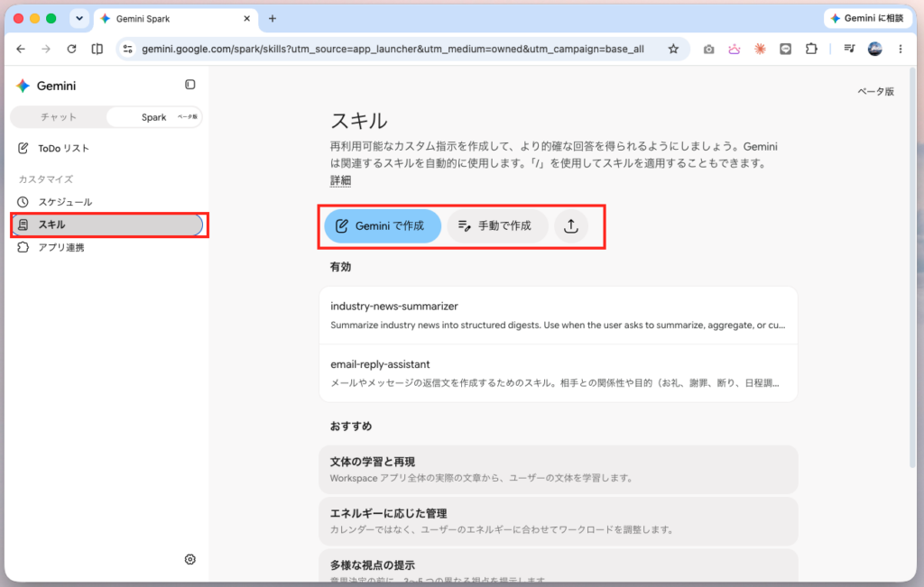The width and height of the screenshot is (924, 587).
Task: Click Gemini で作成 button
Action: (x=383, y=226)
